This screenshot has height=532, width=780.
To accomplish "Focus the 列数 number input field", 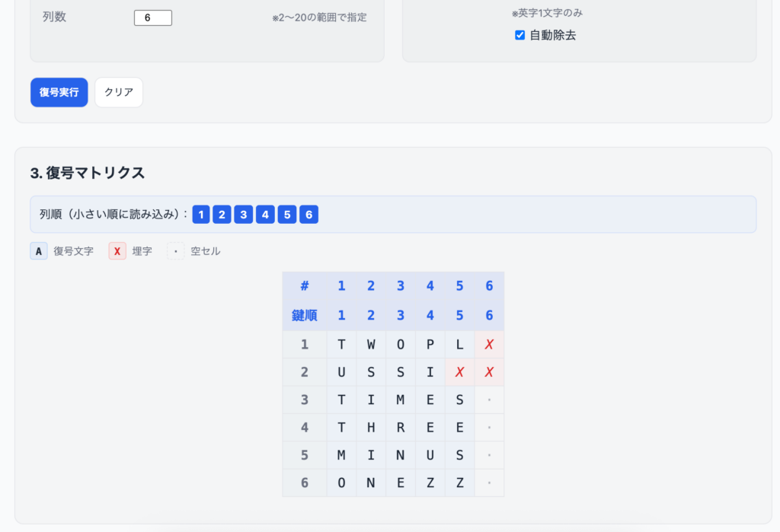I will (152, 18).
